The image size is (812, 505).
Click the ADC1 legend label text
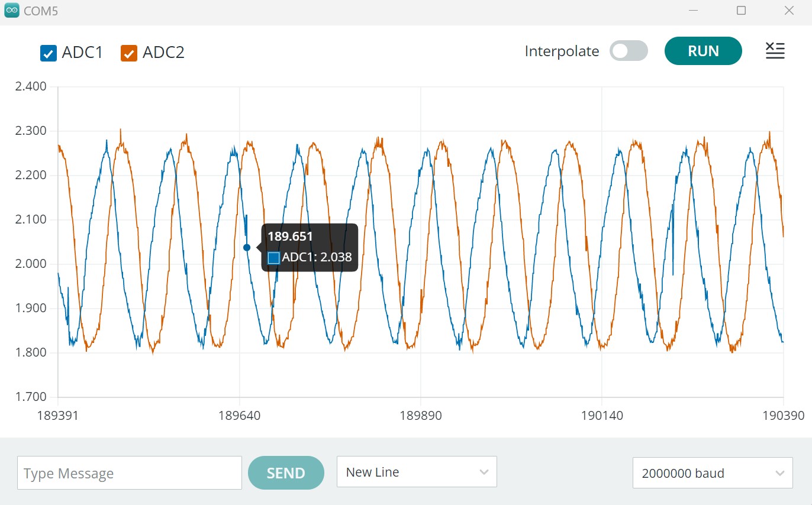[82, 53]
